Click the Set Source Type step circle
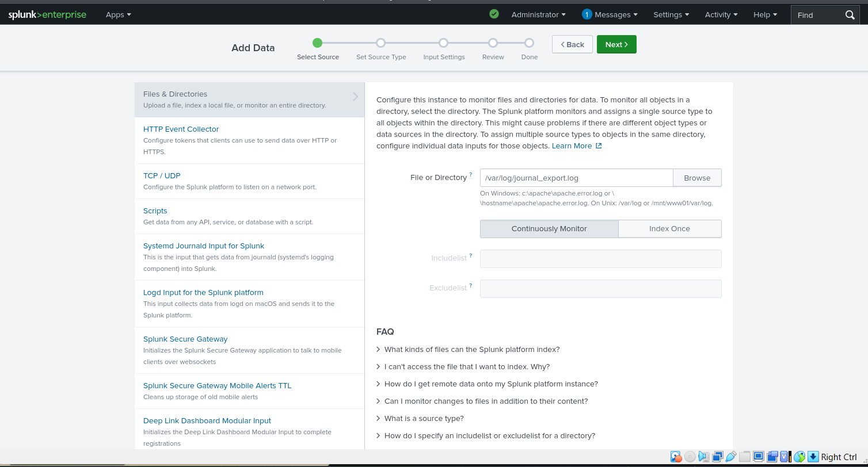The width and height of the screenshot is (868, 467). point(380,43)
